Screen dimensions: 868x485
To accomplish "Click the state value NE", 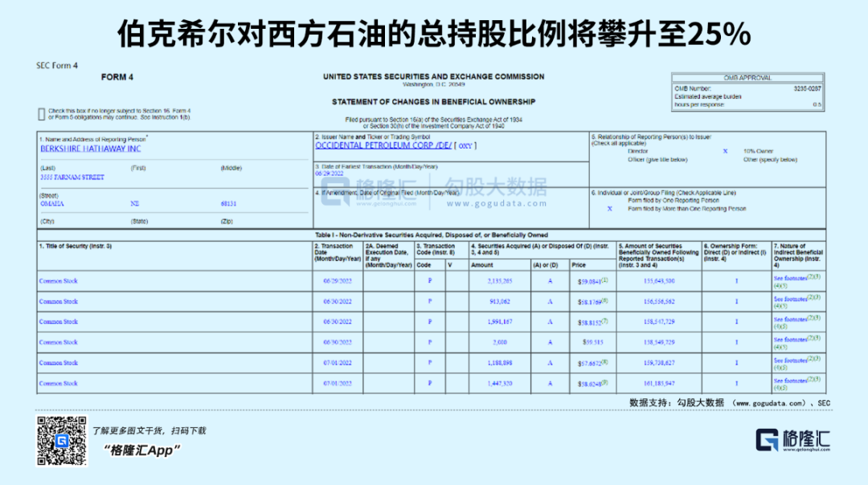I will coord(134,203).
